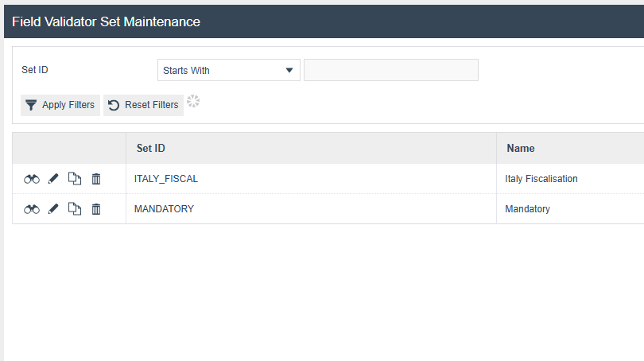Sort by the Name column header
Image resolution: width=644 pixels, height=361 pixels.
click(x=521, y=148)
